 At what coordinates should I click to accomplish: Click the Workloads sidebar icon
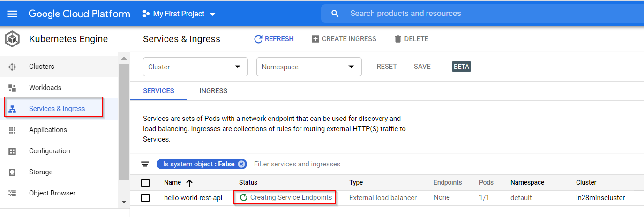(13, 88)
